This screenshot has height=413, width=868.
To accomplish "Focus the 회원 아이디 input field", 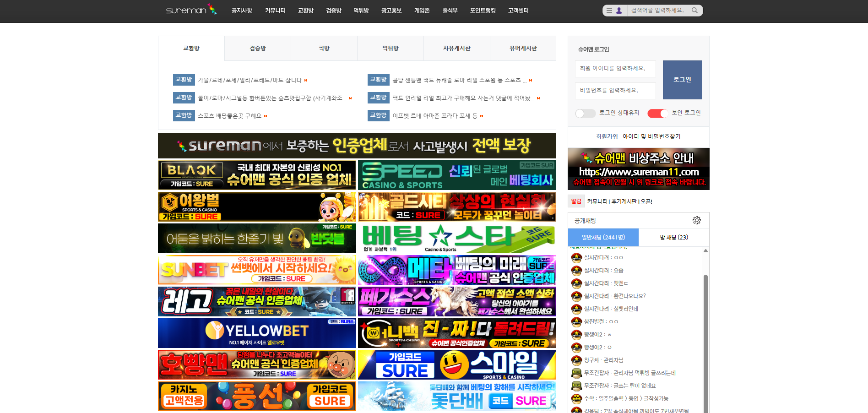I will pos(615,69).
